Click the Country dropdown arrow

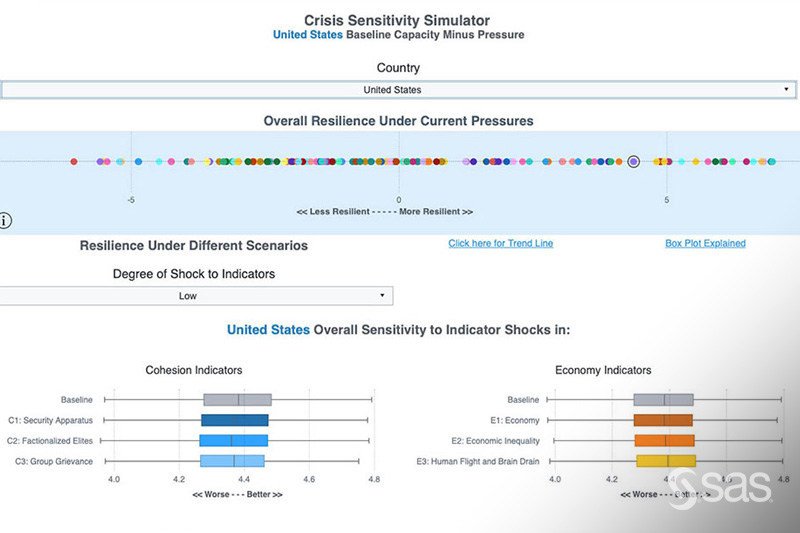coord(788,90)
